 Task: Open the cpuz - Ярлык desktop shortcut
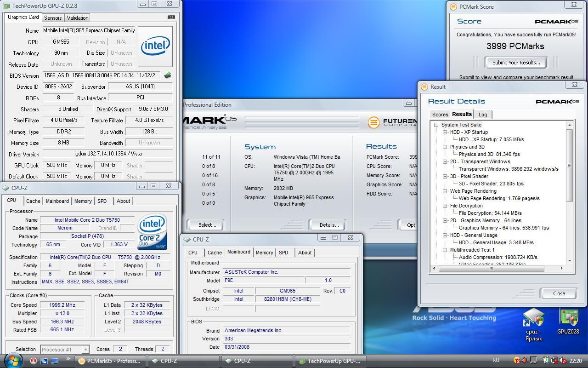[x=533, y=325]
